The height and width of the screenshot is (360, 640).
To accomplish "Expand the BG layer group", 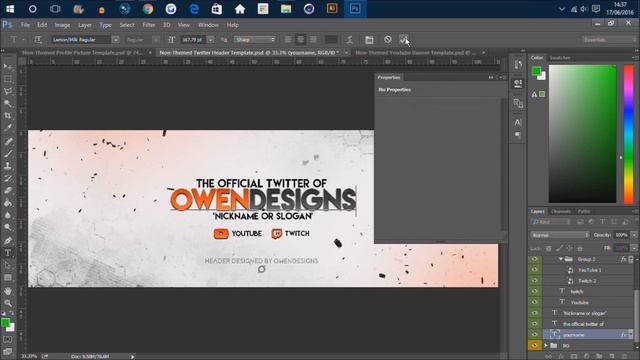I will [x=546, y=345].
